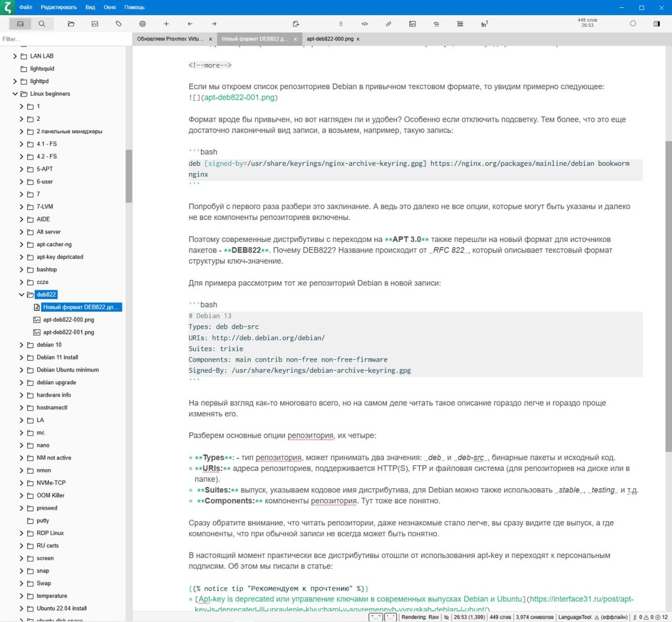Image resolution: width=672 pixels, height=622 pixels.
Task: Select apt-deb822-001.png in file tree
Action: [68, 332]
